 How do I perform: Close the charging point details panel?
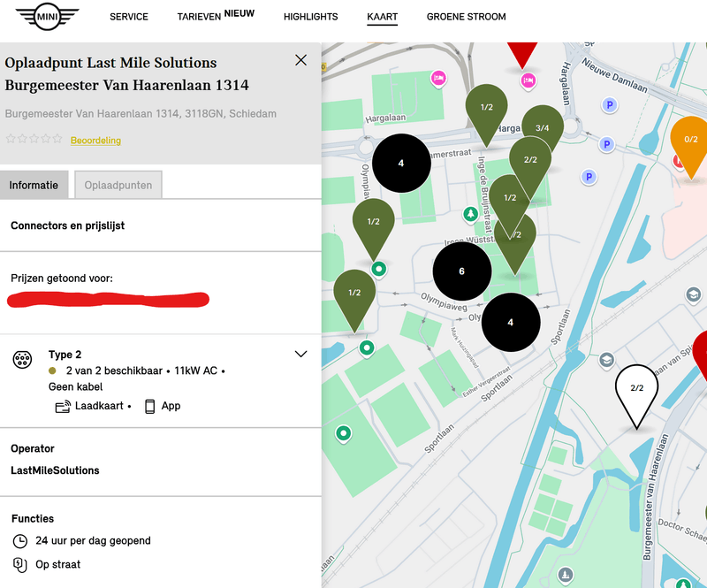tap(300, 60)
